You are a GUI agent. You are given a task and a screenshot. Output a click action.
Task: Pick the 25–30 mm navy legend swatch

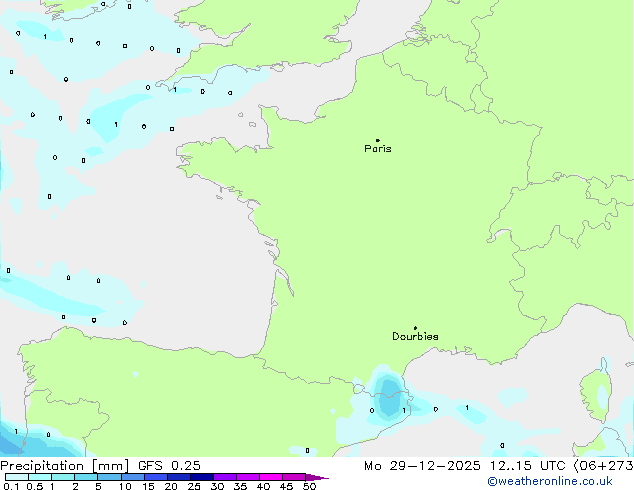(201, 477)
